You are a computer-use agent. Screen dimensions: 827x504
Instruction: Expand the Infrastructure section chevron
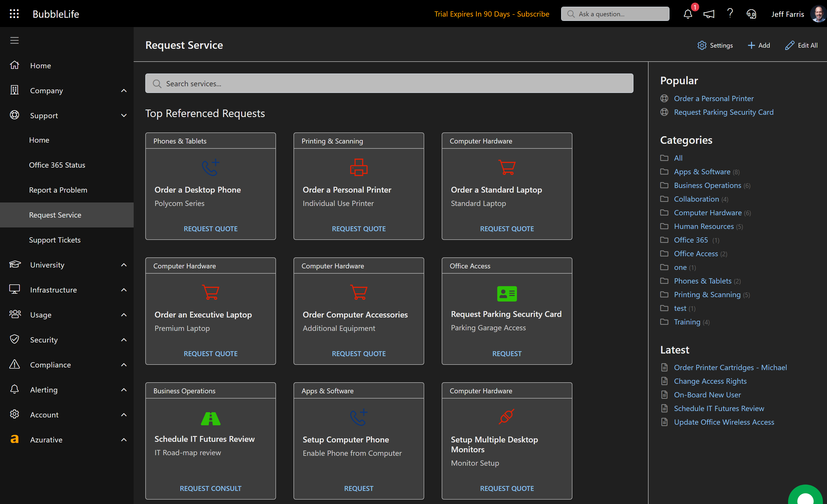click(x=124, y=290)
